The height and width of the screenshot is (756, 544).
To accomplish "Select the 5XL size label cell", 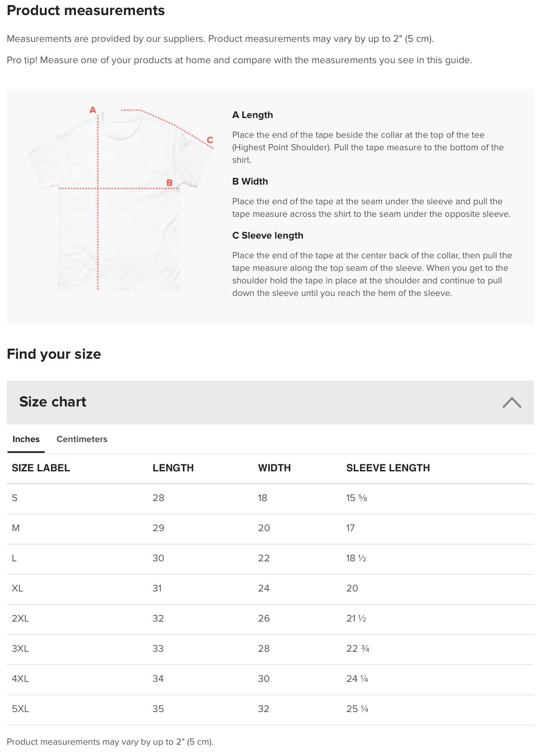I will (21, 709).
